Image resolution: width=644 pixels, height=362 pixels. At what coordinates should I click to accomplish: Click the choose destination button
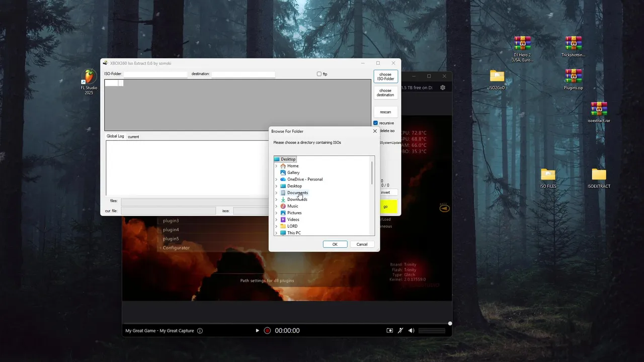[x=385, y=93]
